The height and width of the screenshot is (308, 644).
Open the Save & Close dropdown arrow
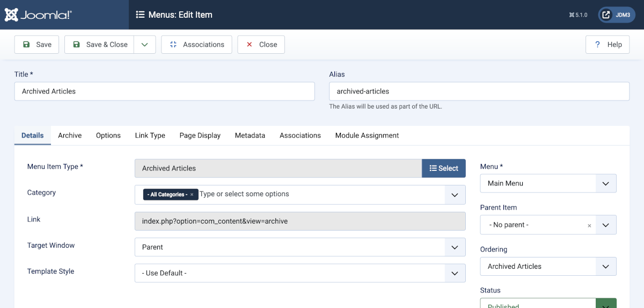[144, 45]
